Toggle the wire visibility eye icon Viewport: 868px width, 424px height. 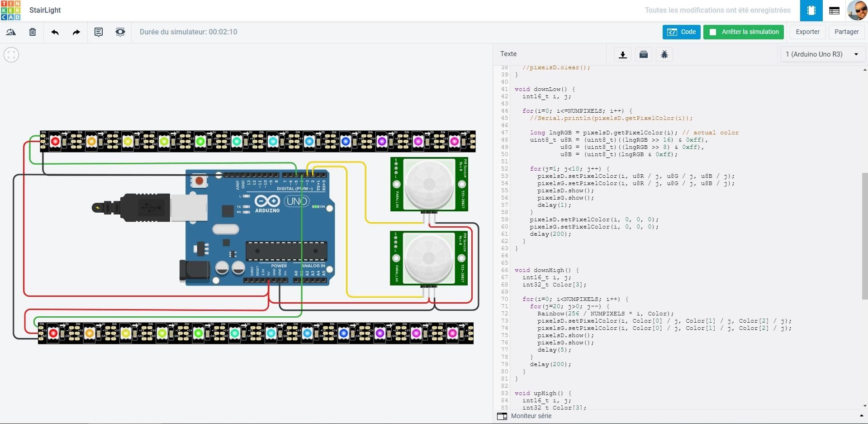tap(120, 32)
